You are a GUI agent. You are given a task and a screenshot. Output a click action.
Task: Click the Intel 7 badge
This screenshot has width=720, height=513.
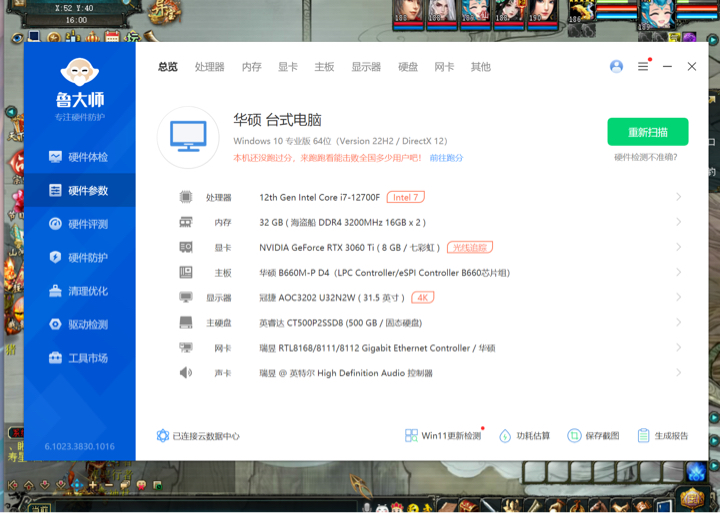pyautogui.click(x=405, y=197)
